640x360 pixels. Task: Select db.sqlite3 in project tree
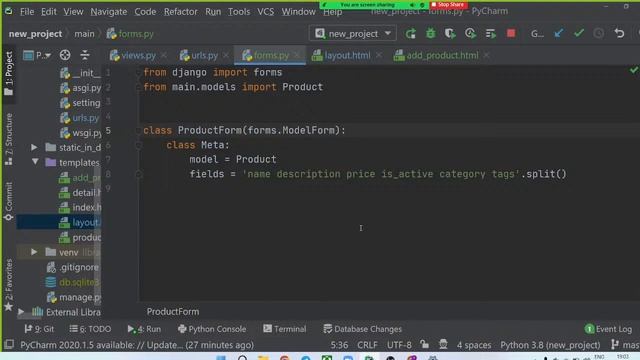pos(73,282)
